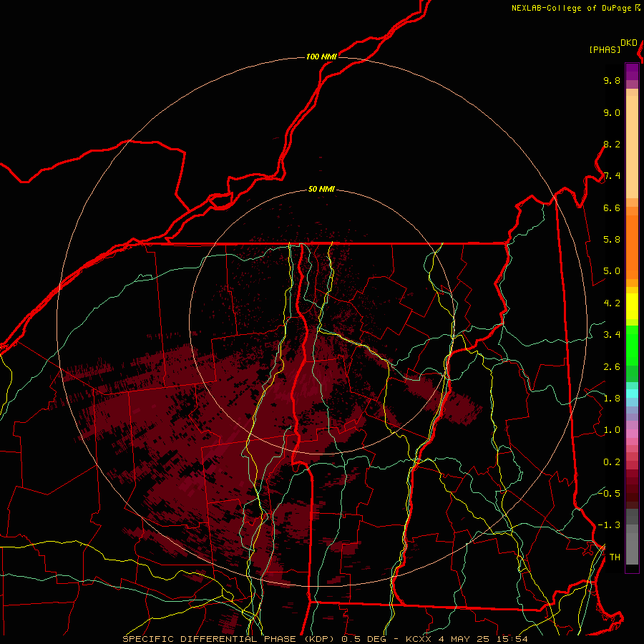Click the 5.8 scale value
This screenshot has height=644, width=644.
612,240
